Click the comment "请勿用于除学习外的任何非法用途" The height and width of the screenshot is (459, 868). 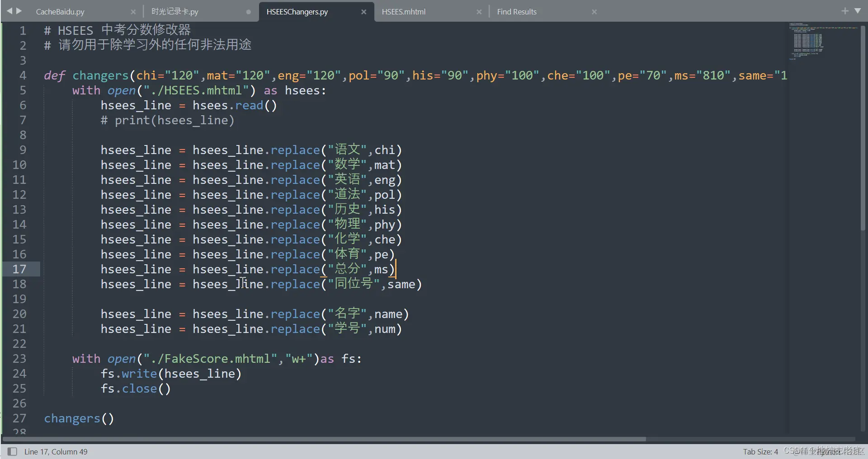click(155, 45)
